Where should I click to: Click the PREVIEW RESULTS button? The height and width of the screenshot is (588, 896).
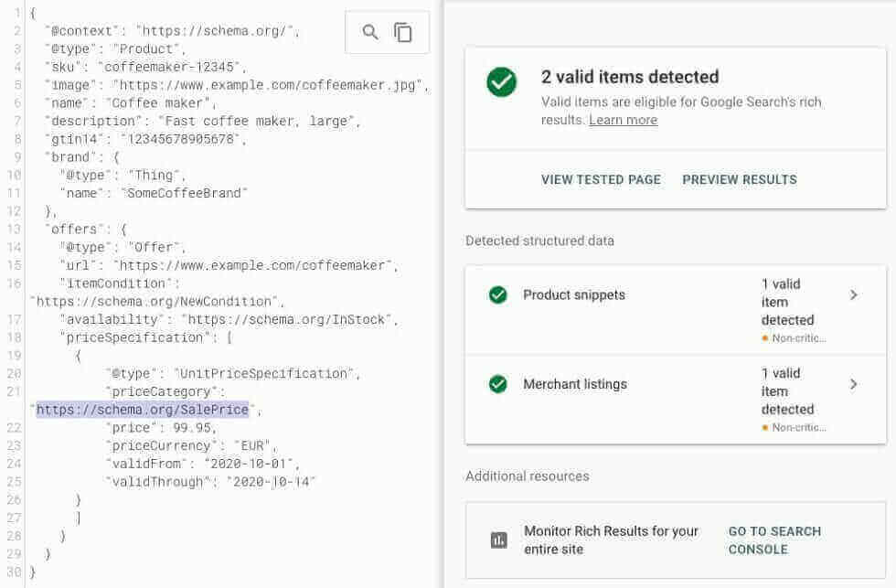tap(740, 179)
